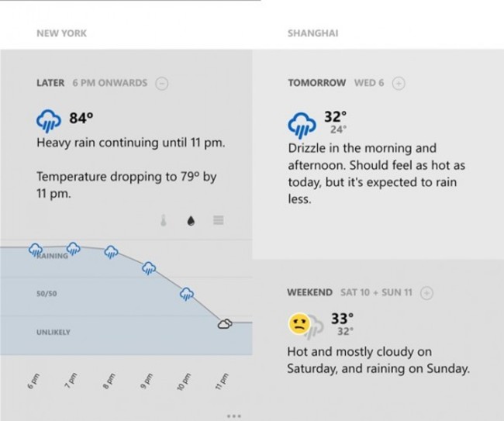Click the 11 pm cloudy icon on graph

(x=225, y=324)
